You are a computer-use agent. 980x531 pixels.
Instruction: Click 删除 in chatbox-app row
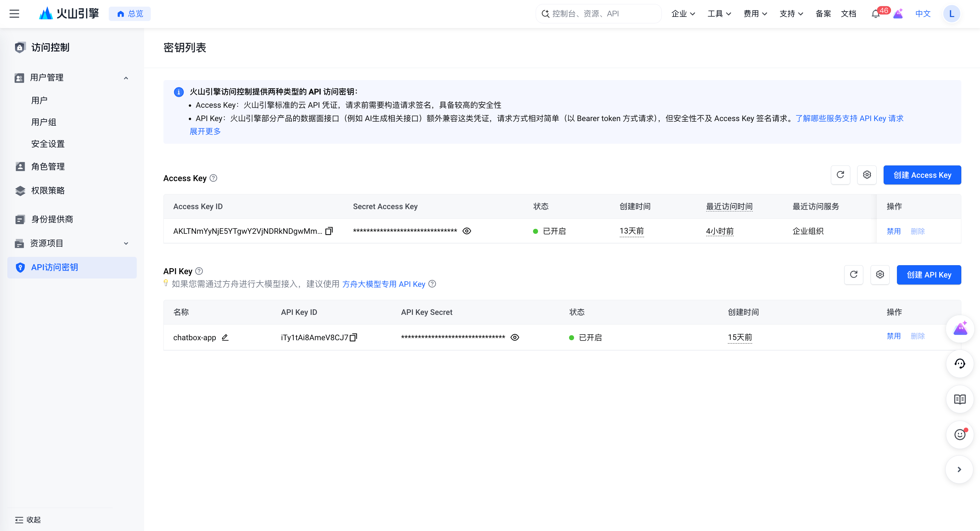(918, 336)
